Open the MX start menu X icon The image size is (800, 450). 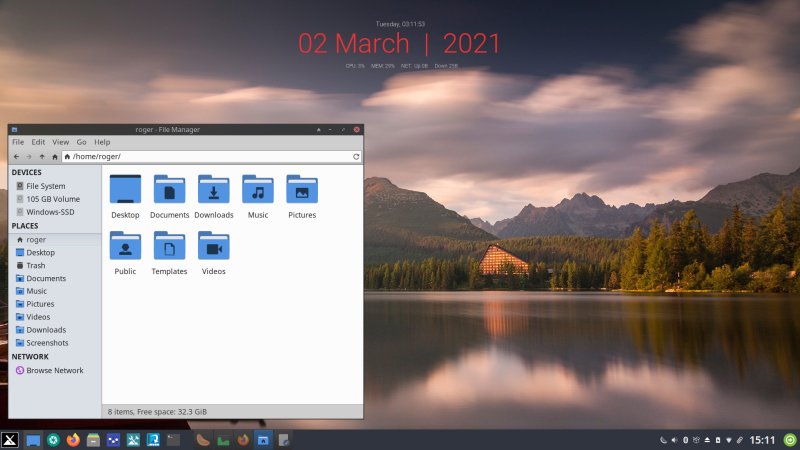point(10,440)
